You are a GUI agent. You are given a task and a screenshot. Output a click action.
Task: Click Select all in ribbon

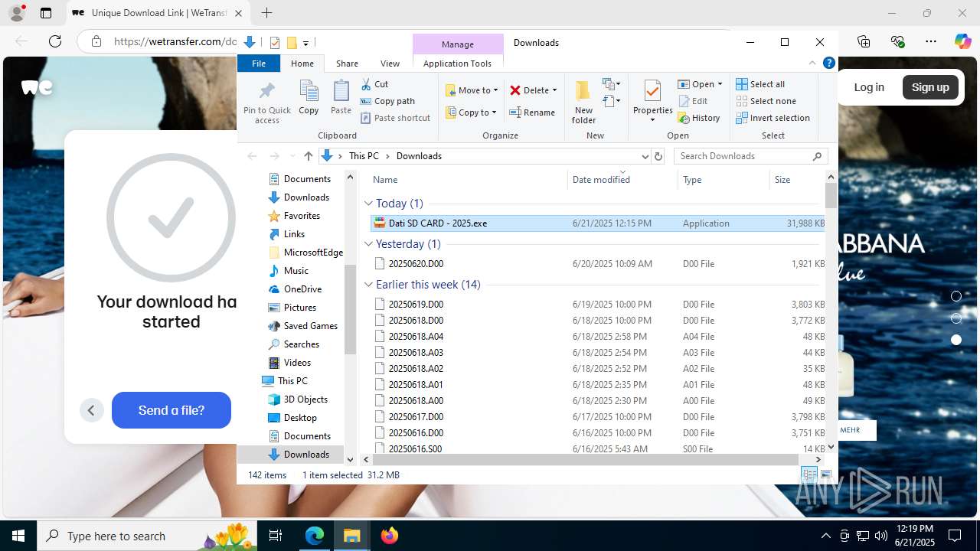coord(760,84)
